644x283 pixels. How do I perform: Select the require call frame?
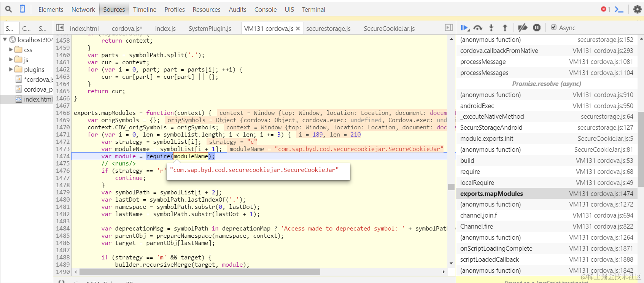tap(547, 172)
